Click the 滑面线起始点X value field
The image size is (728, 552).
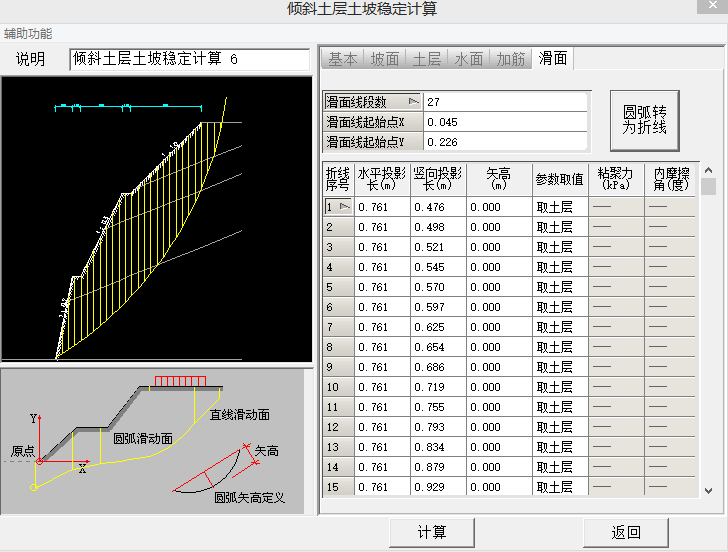point(505,122)
